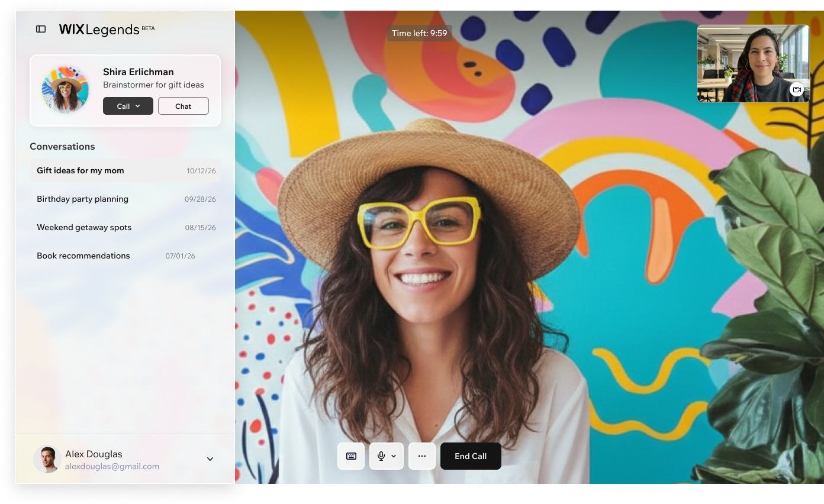Open Birthday party planning conversation
This screenshot has width=824, height=504.
pyautogui.click(x=125, y=199)
